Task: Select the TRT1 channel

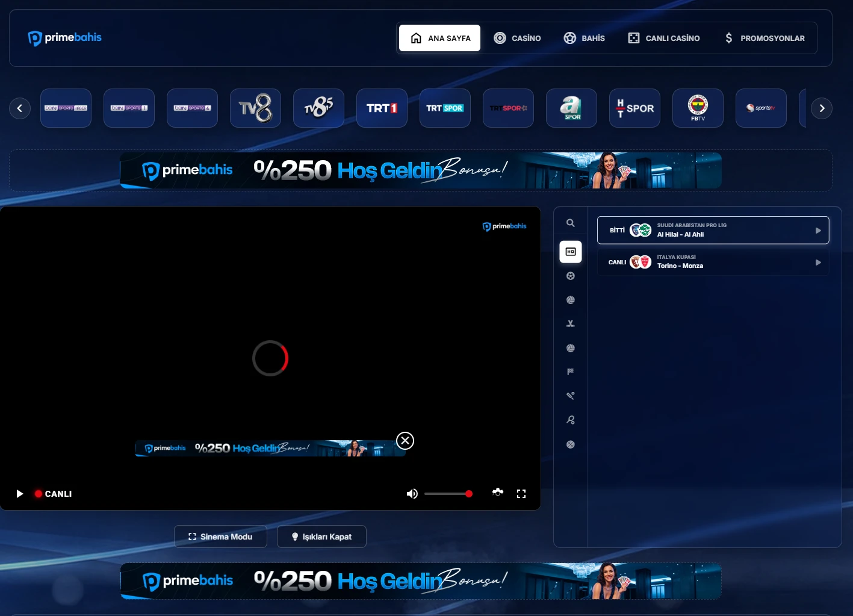Action: (382, 108)
